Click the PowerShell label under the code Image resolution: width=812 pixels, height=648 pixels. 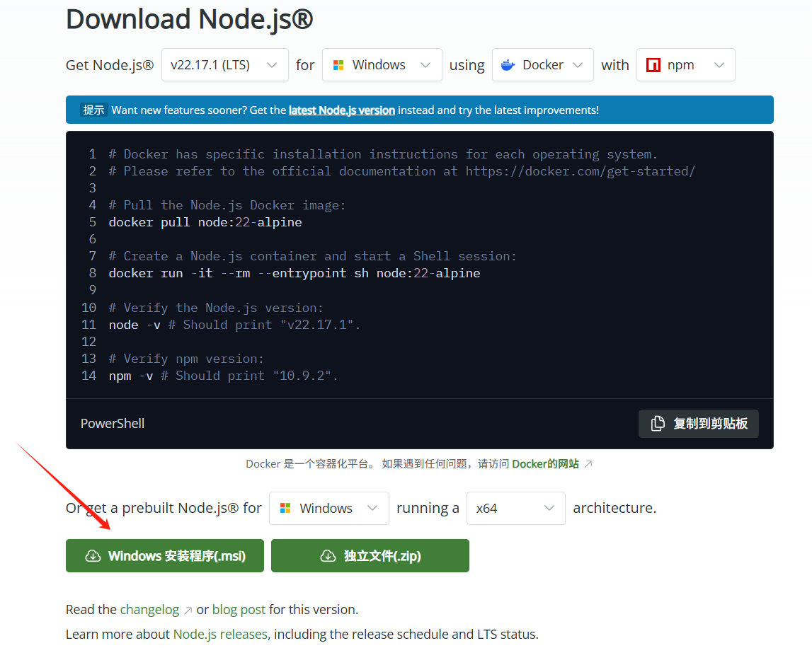click(113, 424)
